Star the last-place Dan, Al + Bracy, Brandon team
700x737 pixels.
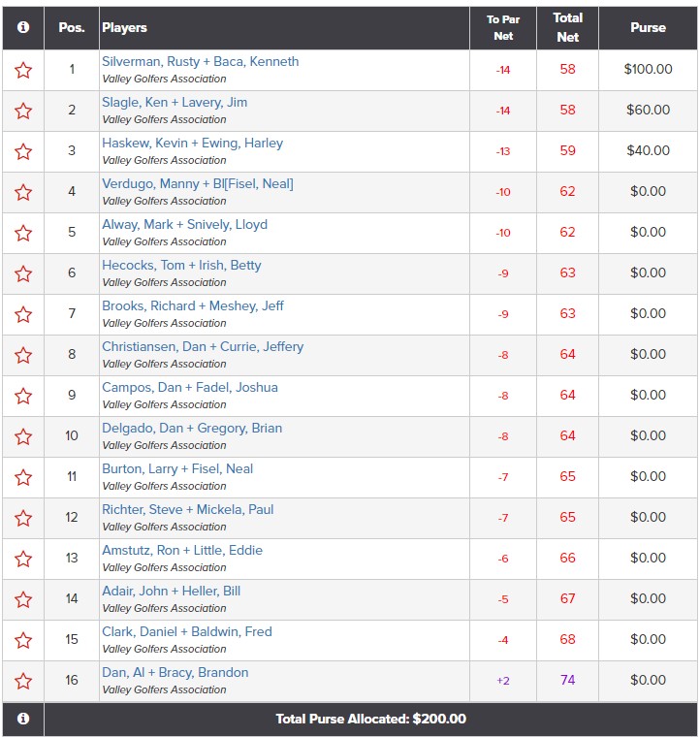coord(23,682)
